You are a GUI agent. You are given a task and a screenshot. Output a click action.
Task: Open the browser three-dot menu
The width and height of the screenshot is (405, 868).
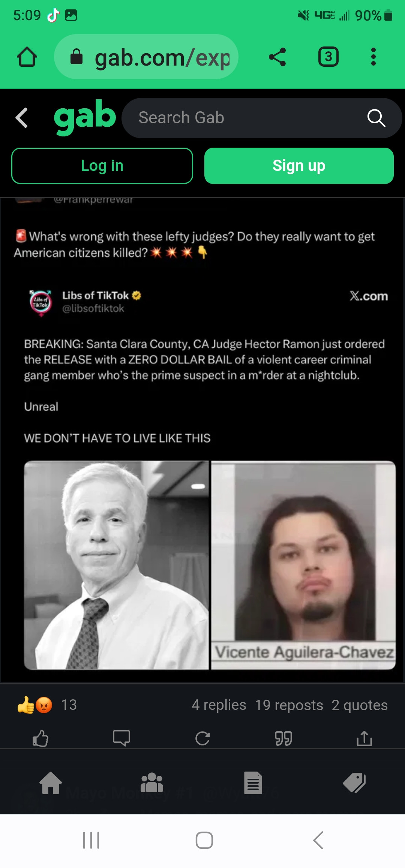[x=373, y=57]
